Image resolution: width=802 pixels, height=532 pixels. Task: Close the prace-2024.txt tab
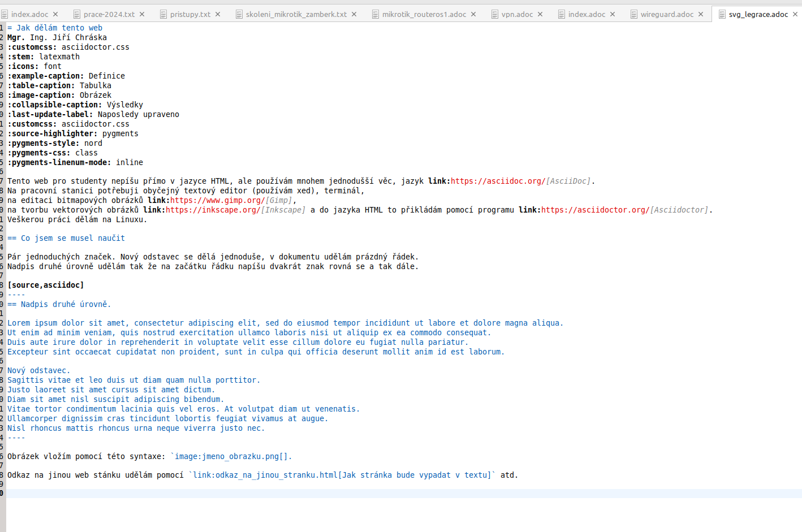(142, 14)
